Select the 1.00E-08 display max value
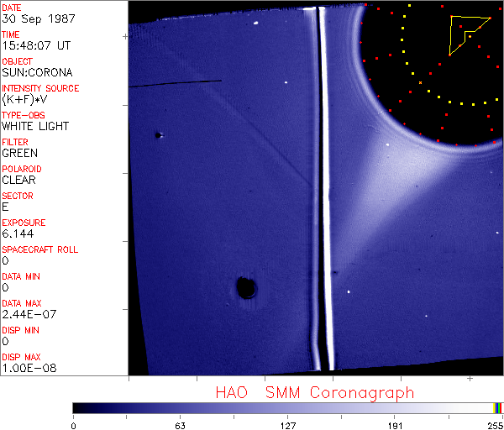 click(29, 368)
